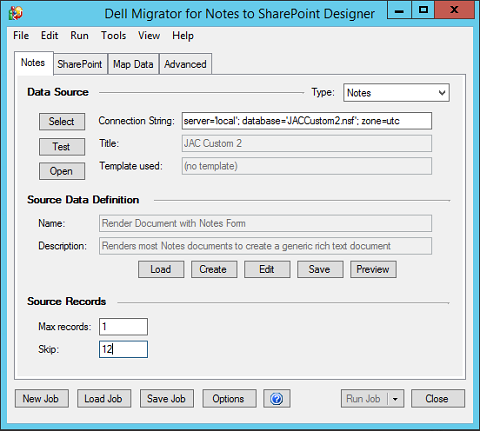Click the Type label
The height and width of the screenshot is (431, 480).
point(323,92)
